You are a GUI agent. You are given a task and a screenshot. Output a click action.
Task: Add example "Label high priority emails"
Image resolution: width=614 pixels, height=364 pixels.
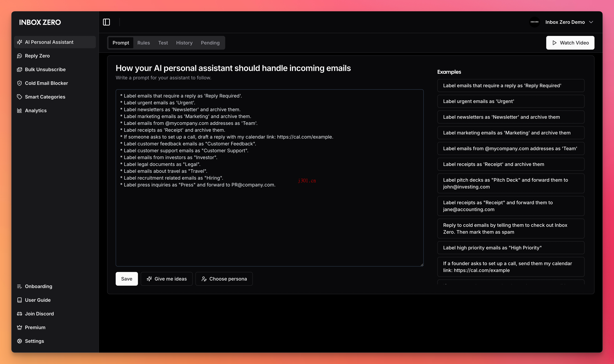point(511,248)
